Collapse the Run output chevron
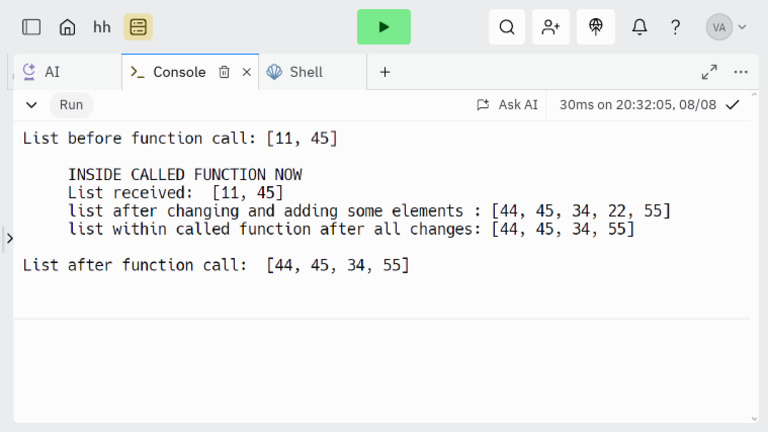 (x=31, y=104)
